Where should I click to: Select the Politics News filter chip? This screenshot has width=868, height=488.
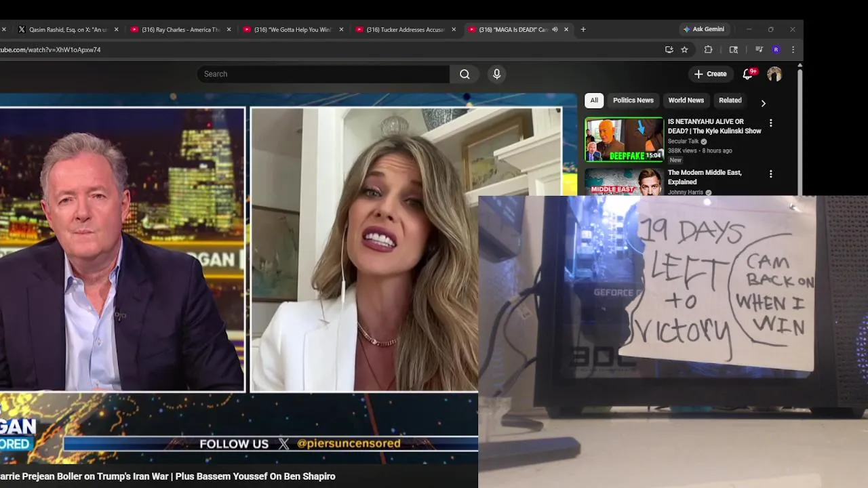(x=633, y=100)
